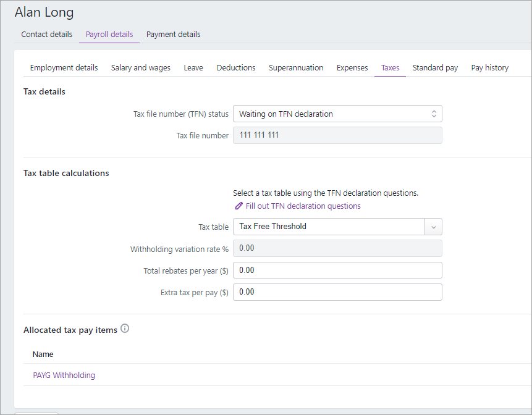The width and height of the screenshot is (532, 415).
Task: Open the PAYG Withholding pay item
Action: tap(64, 375)
